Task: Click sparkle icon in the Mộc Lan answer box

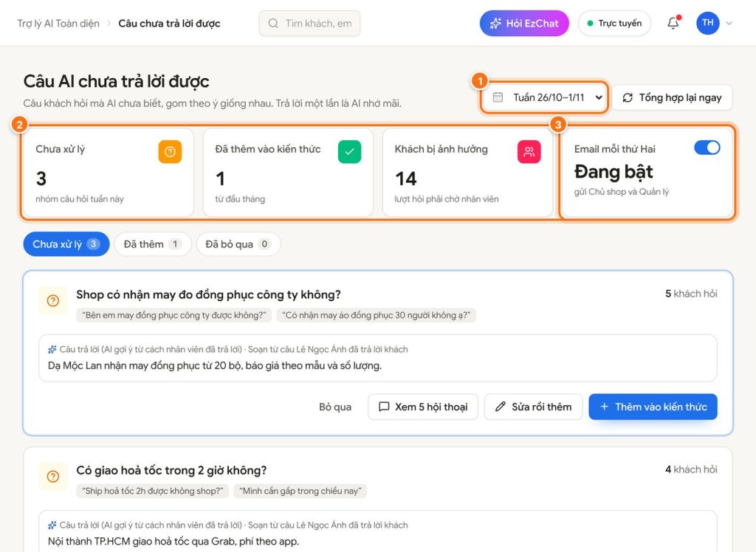Action: point(52,350)
